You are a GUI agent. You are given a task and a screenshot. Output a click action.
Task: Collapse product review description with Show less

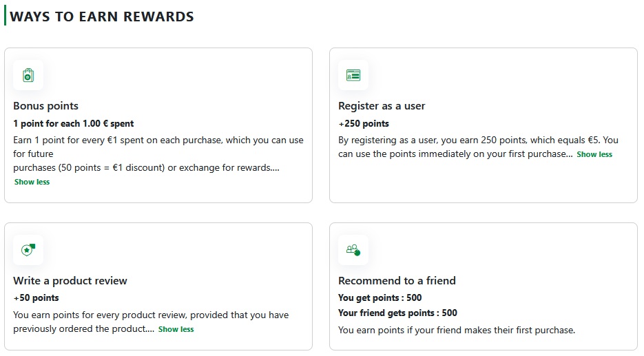click(x=176, y=329)
